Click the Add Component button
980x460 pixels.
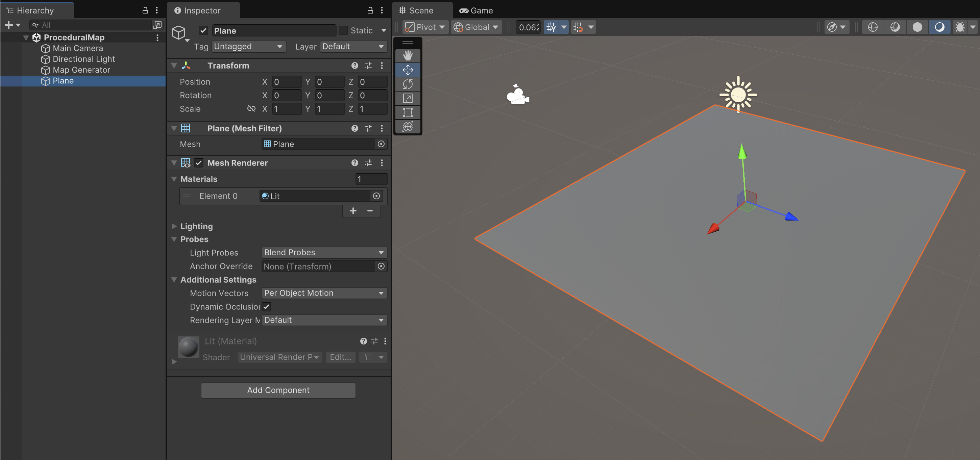pyautogui.click(x=278, y=390)
